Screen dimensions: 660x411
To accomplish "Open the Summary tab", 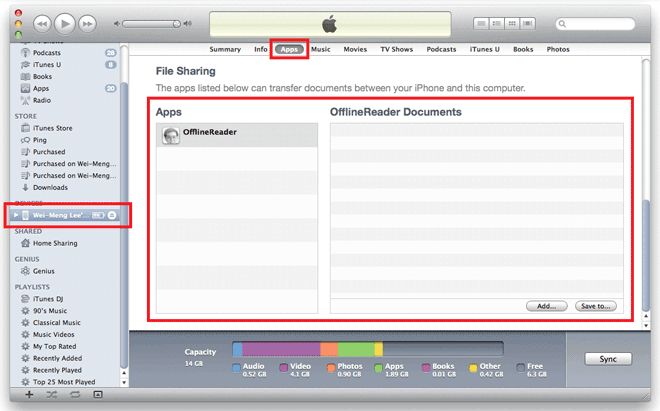I will tap(225, 49).
